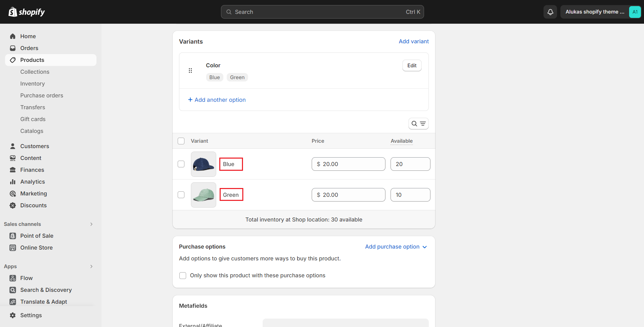
Task: Open variant search and filter icon
Action: (418, 124)
